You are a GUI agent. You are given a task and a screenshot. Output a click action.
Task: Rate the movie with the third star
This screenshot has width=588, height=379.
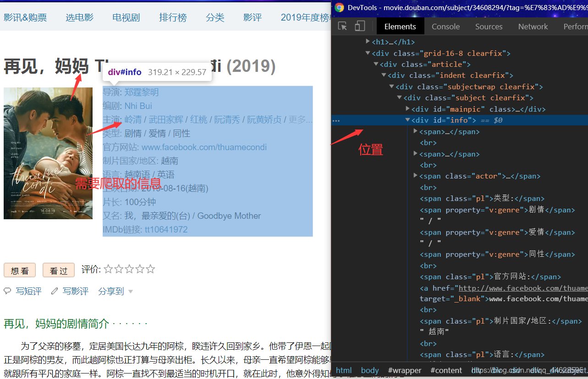[129, 269]
